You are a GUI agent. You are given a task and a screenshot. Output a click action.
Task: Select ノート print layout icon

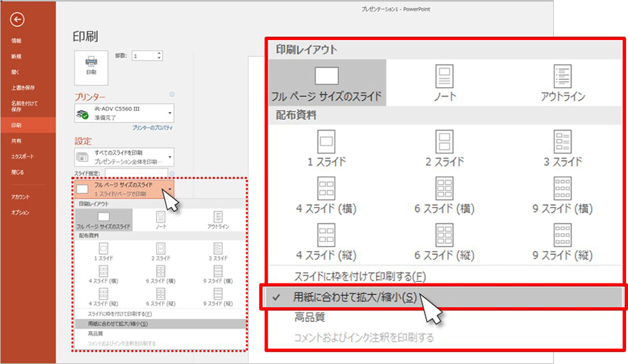(445, 82)
